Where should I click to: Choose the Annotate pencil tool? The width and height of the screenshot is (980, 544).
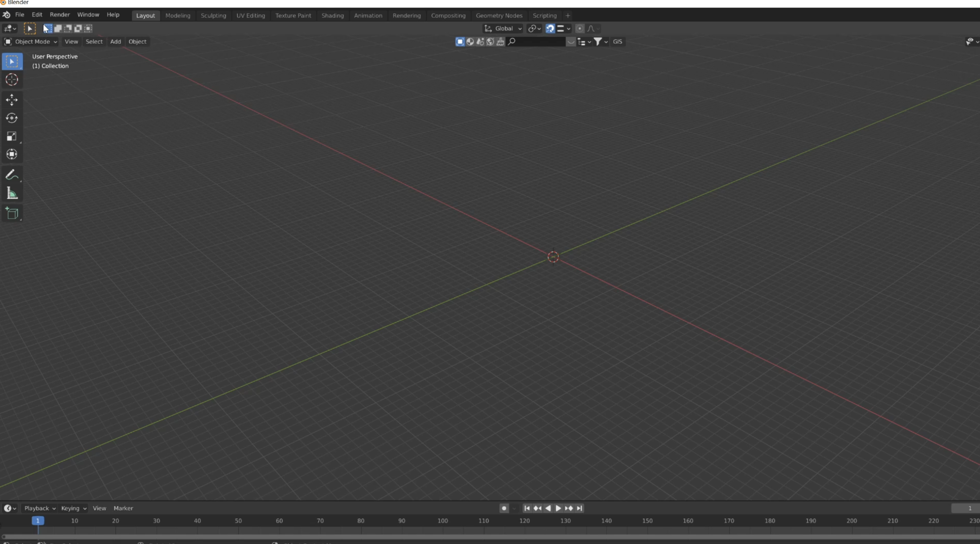pyautogui.click(x=12, y=175)
